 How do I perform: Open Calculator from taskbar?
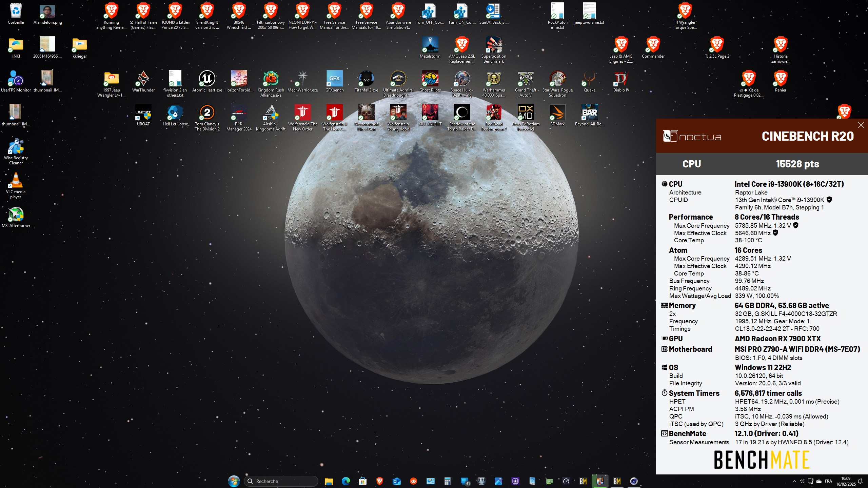[x=447, y=481]
